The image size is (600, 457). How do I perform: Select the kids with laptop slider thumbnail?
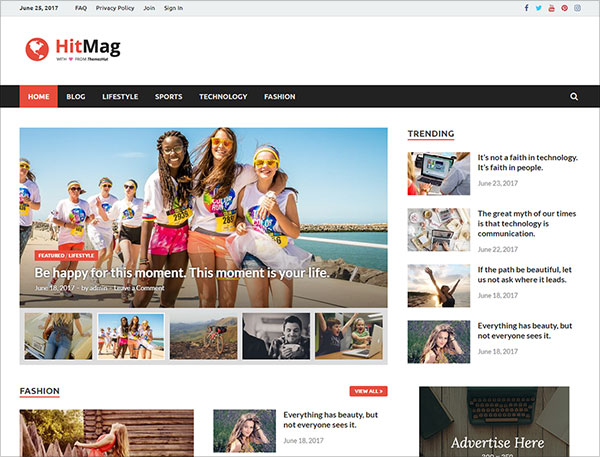(349, 336)
